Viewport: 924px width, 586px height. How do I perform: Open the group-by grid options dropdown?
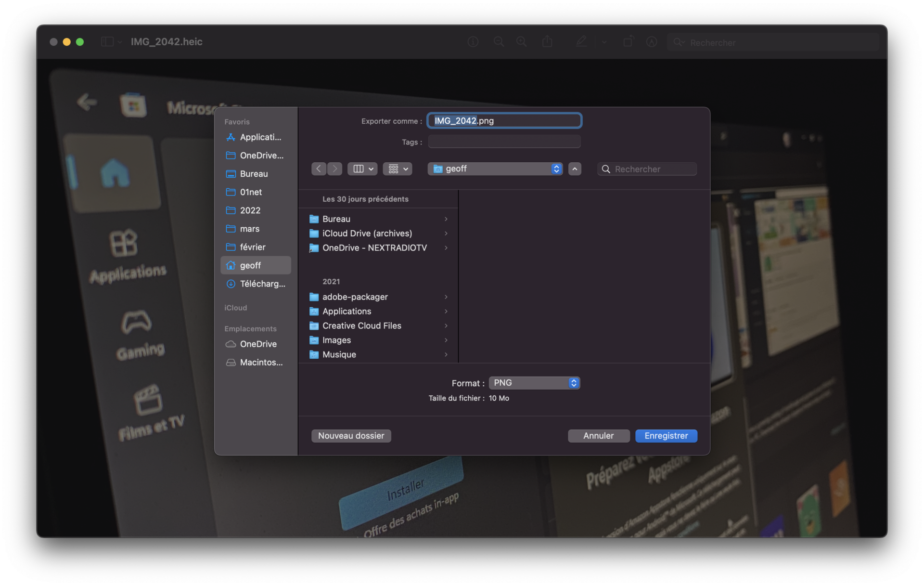point(398,169)
